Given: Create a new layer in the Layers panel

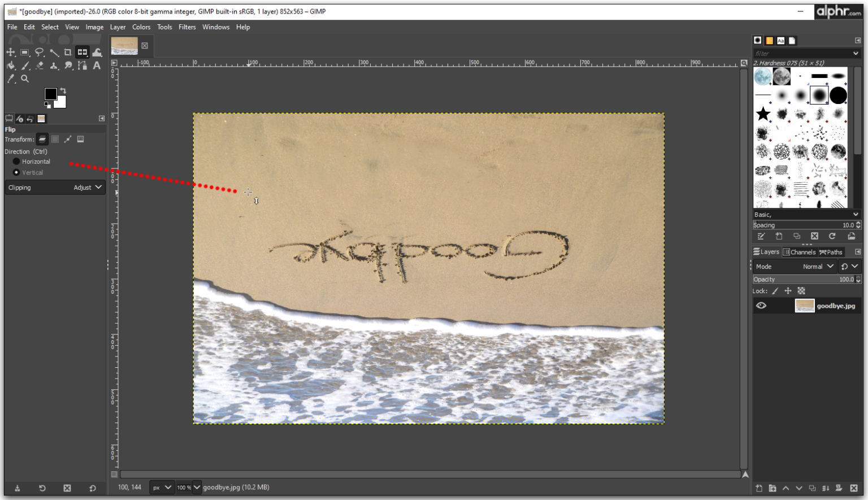Looking at the screenshot, I should 758,488.
